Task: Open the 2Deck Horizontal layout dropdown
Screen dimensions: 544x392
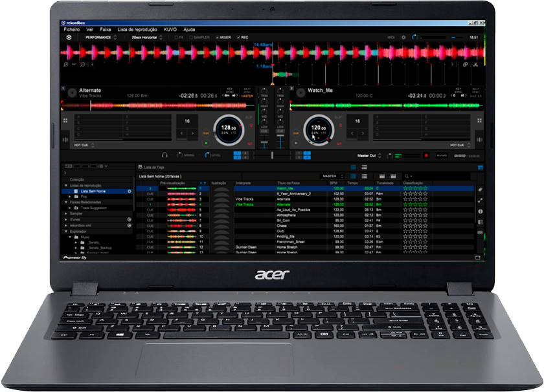Action: (147, 38)
